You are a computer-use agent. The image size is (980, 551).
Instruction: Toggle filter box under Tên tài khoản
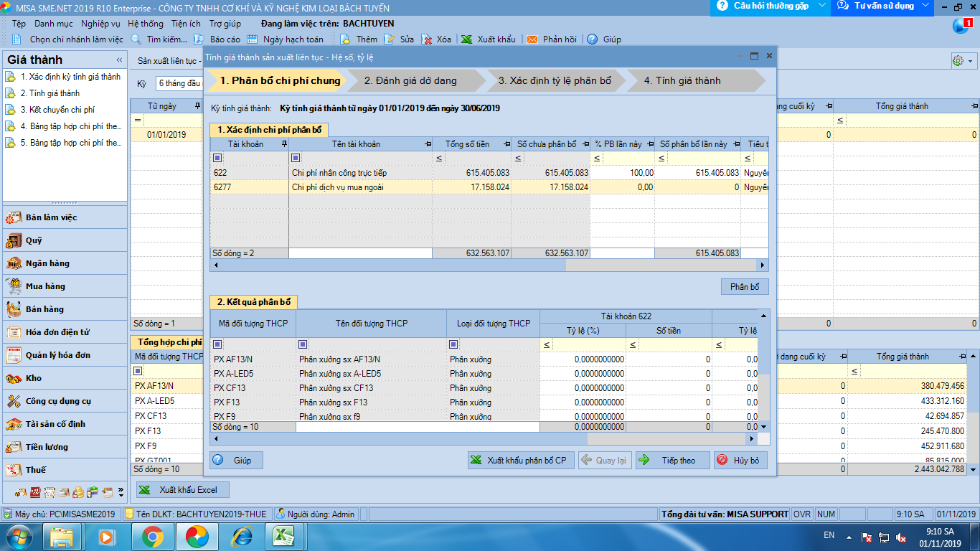[x=296, y=158]
